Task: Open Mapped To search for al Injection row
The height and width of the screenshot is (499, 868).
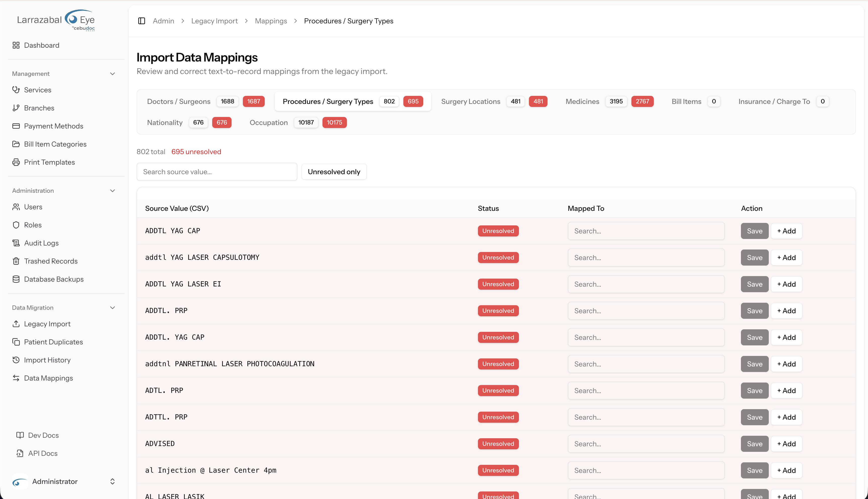Action: point(646,471)
